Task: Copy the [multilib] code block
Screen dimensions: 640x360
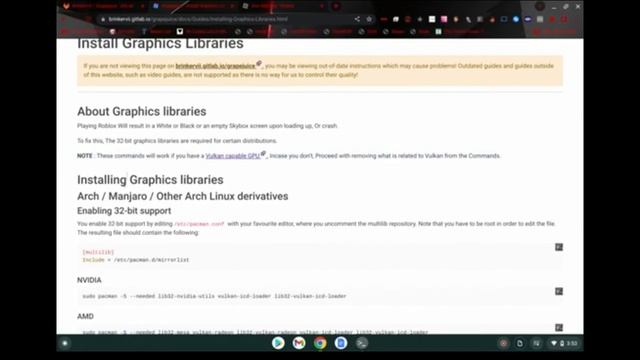Action: click(559, 247)
